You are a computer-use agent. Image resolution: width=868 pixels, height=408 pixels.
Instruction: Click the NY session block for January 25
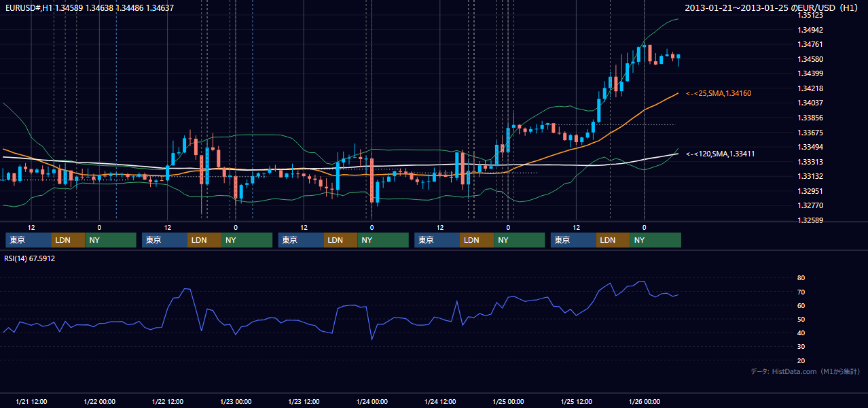click(x=656, y=240)
